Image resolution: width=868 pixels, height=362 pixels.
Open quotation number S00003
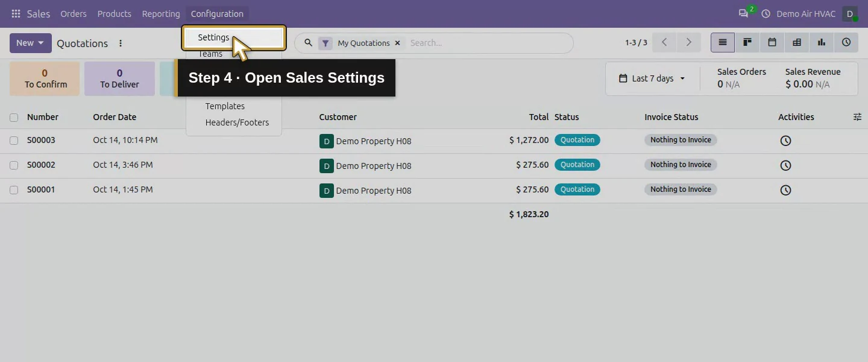coord(41,140)
